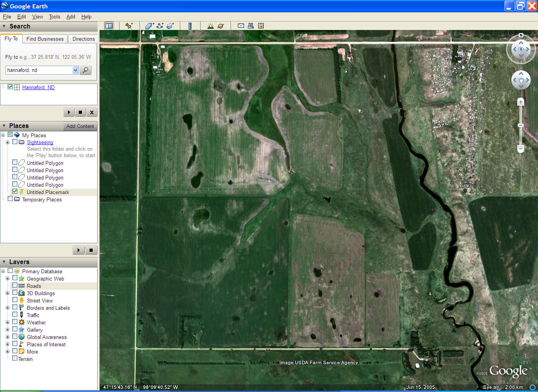The width and height of the screenshot is (538, 392).
Task: Switch to the Directions tab
Action: [x=83, y=39]
